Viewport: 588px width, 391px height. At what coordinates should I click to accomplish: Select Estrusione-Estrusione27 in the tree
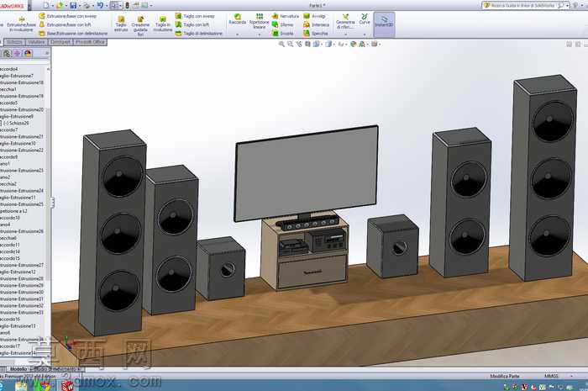coord(22,265)
